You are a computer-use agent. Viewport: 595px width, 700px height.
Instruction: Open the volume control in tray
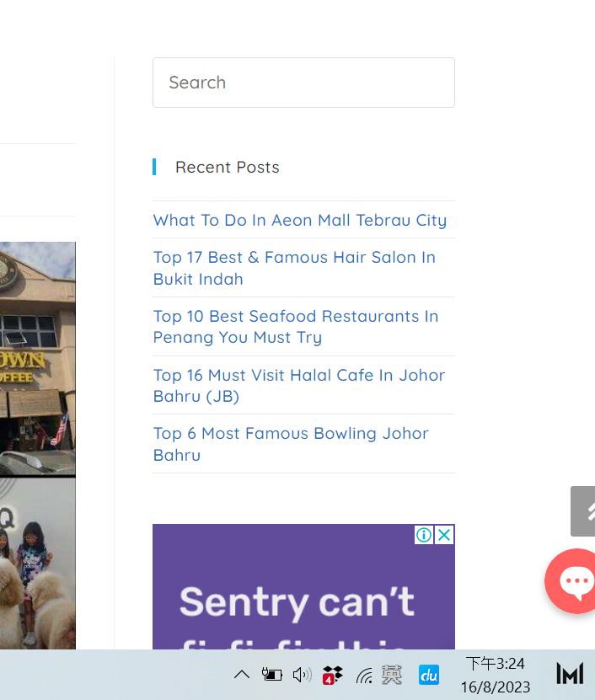coord(302,675)
